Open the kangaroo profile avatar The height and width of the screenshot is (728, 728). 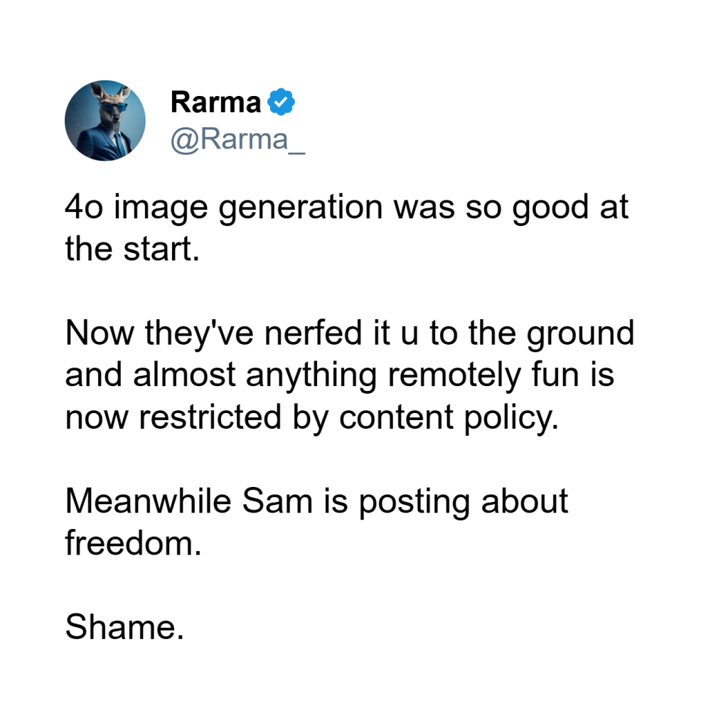tap(105, 120)
